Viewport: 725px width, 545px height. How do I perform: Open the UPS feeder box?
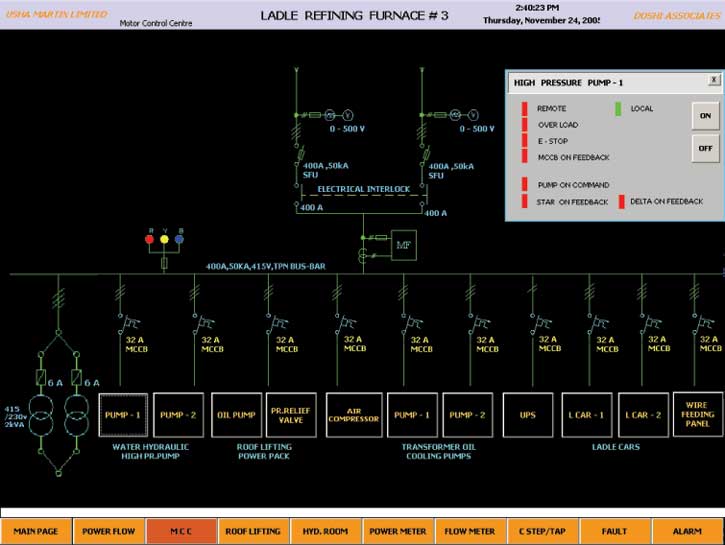pos(528,415)
